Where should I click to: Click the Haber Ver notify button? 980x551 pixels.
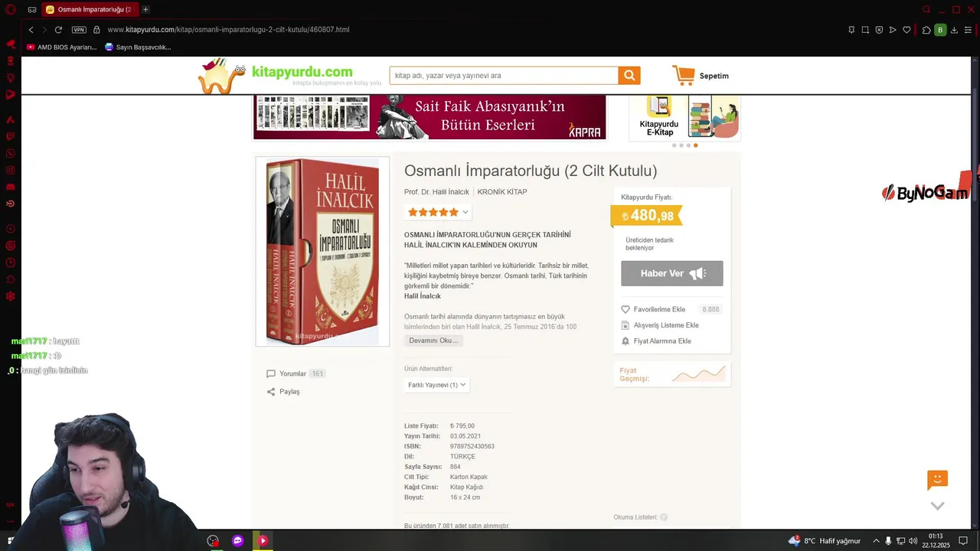[672, 273]
